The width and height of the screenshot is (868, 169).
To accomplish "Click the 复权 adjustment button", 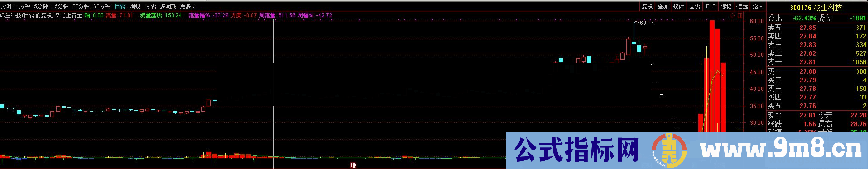I will [x=647, y=6].
